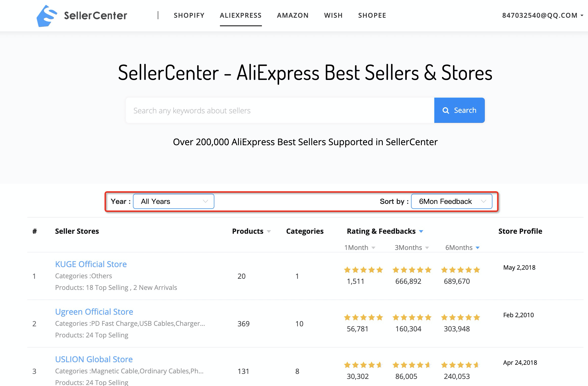Click the Seller Stores column header
The image size is (588, 386).
pyautogui.click(x=77, y=231)
